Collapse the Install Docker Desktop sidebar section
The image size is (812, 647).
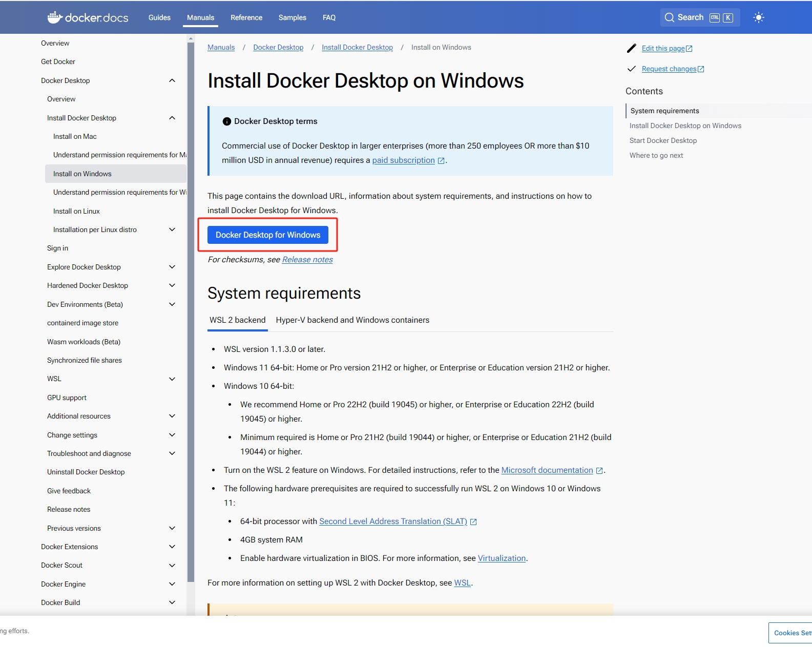172,118
